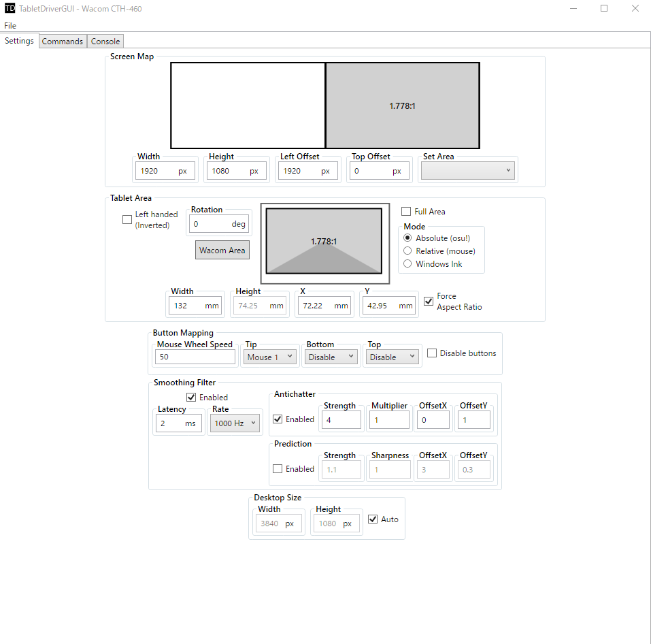Viewport: 651px width, 644px height.
Task: Click the Prediction Strength field
Action: click(x=341, y=470)
